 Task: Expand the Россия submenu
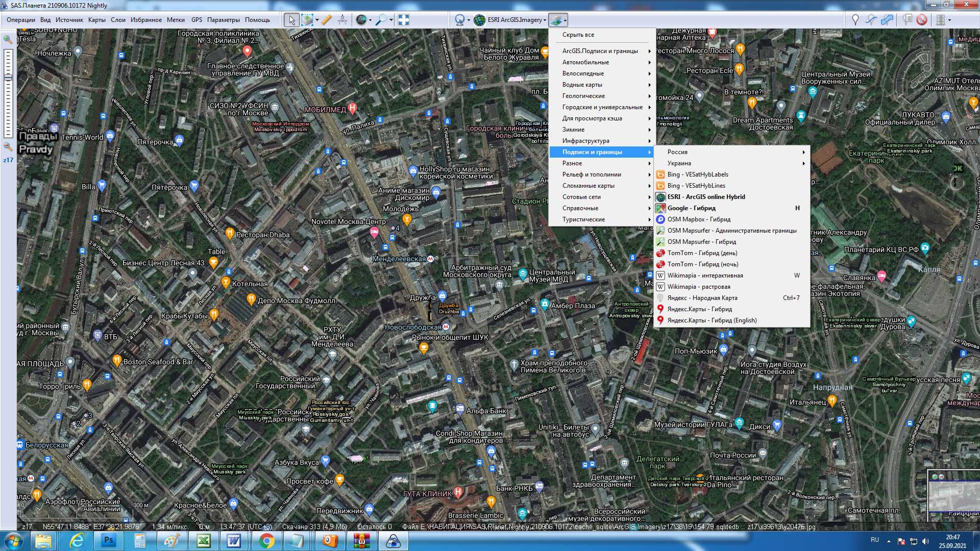point(677,152)
